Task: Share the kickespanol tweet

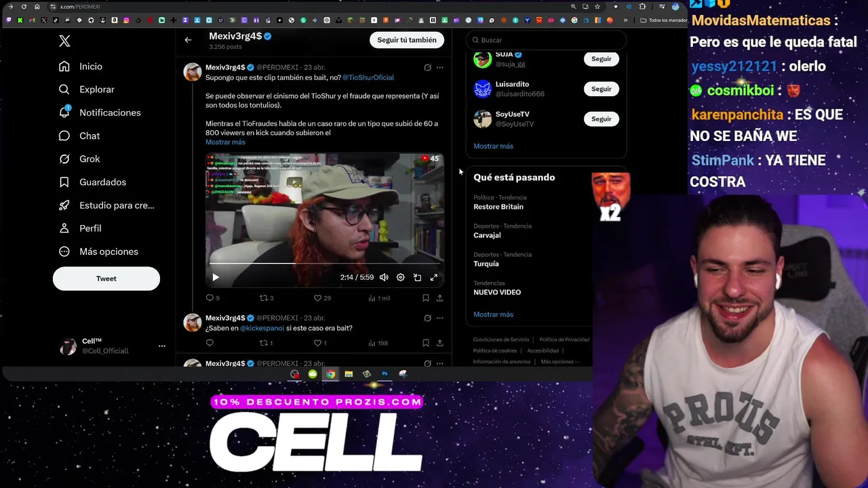Action: [439, 343]
